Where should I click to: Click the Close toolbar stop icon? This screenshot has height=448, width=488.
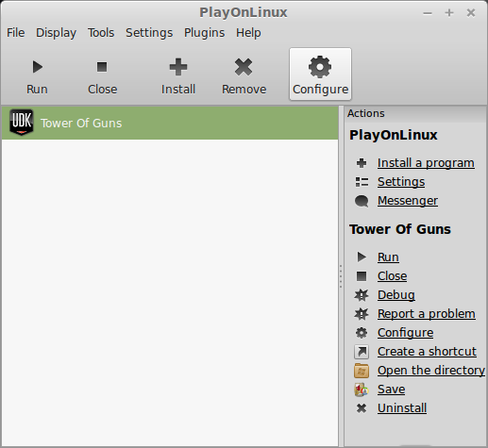tap(102, 67)
